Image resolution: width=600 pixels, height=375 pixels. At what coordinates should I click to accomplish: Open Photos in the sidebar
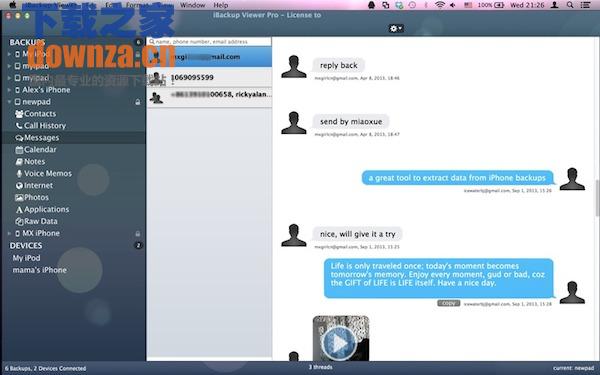tap(32, 197)
